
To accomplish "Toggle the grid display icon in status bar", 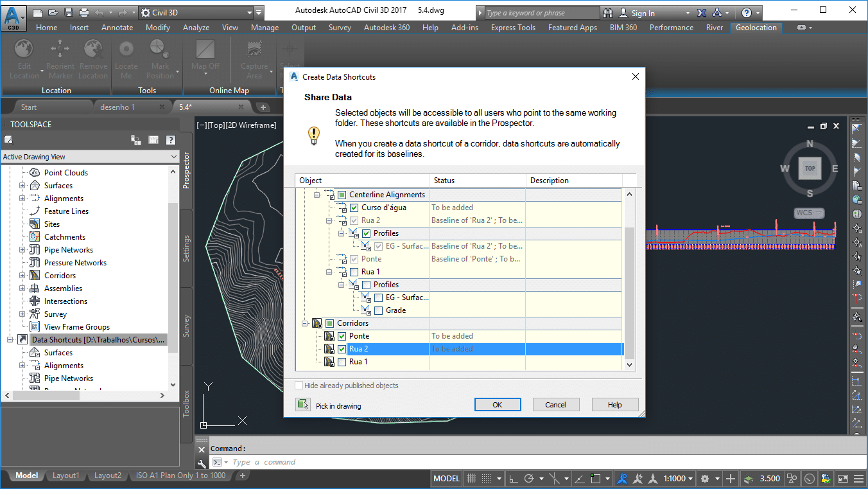I will pyautogui.click(x=472, y=478).
